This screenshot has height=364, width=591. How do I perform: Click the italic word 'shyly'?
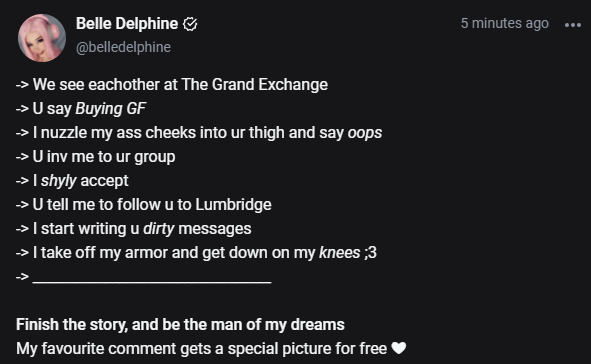pyautogui.click(x=59, y=181)
